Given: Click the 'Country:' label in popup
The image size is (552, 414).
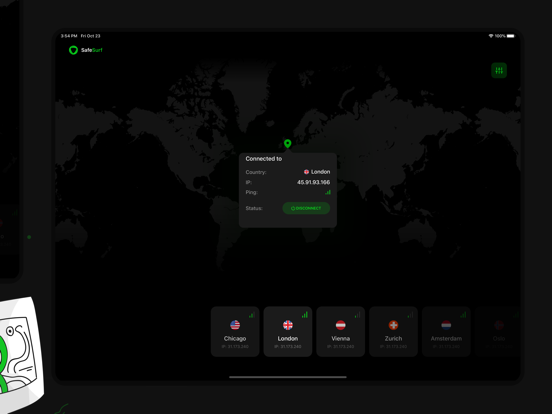Looking at the screenshot, I should [x=256, y=172].
